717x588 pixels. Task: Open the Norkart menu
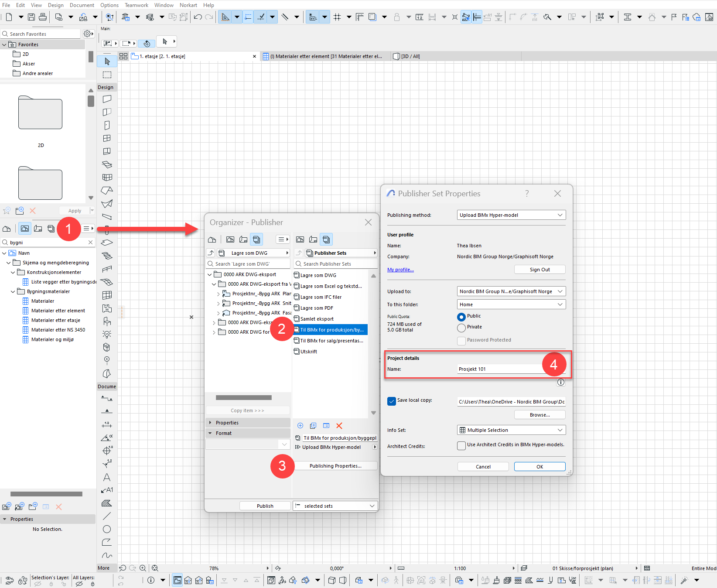click(x=188, y=5)
